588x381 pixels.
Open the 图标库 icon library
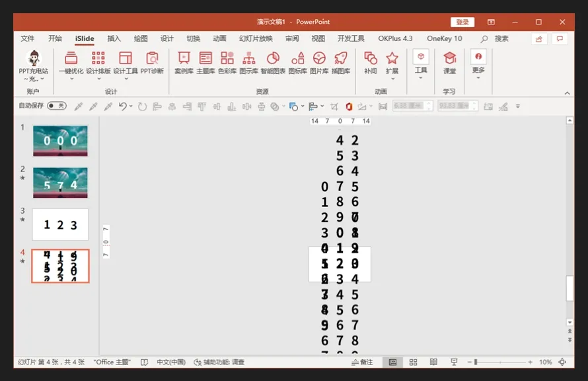click(298, 59)
